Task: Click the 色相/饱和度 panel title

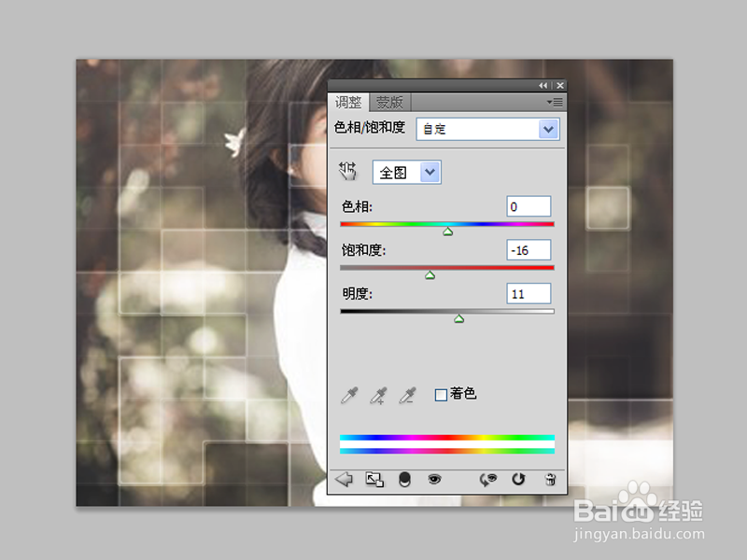Action: tap(370, 128)
